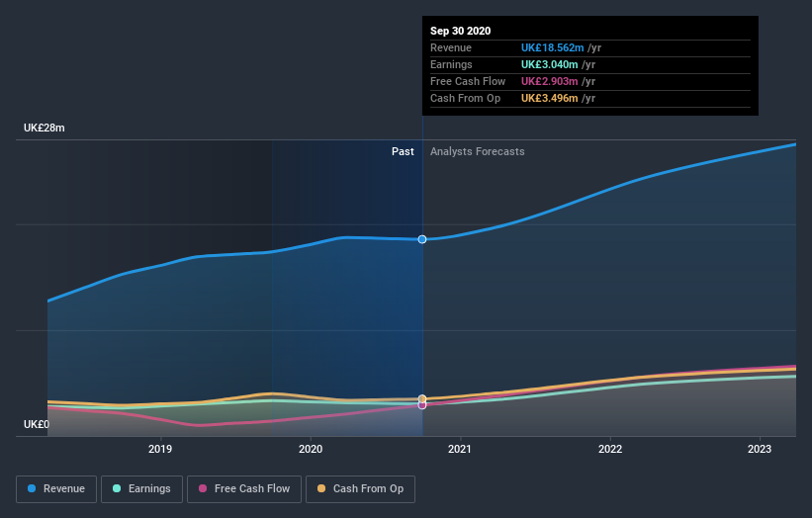Click the UK£3.496m cash from op value
This screenshot has height=518, width=812.
tap(549, 98)
